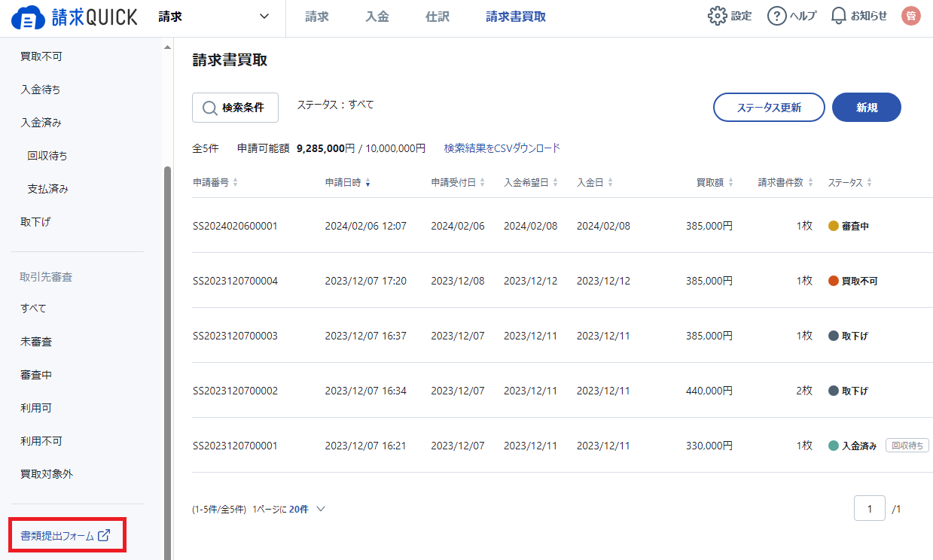
Task: Click the 2023/12/07 16:34 timestamp
Action: coord(365,391)
